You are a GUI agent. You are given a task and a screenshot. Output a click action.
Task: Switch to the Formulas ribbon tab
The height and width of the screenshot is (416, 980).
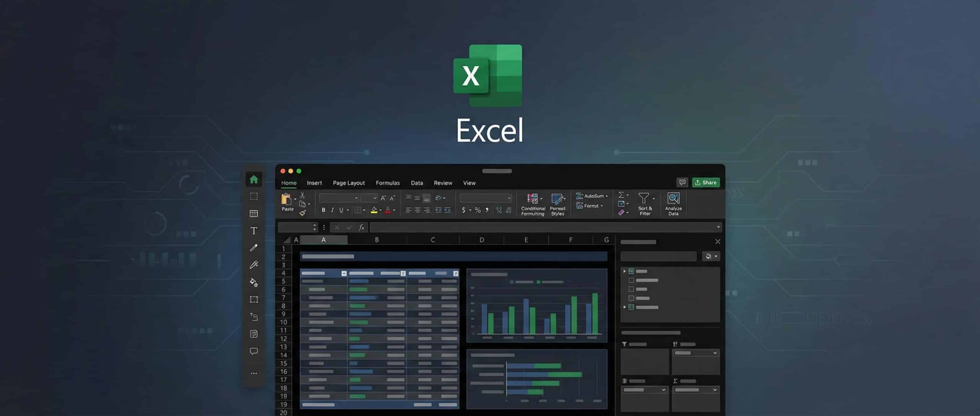point(387,183)
